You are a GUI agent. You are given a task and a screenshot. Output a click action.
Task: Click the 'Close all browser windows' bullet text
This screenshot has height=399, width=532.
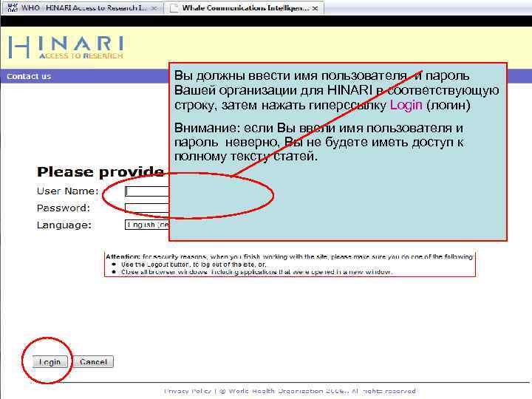(x=256, y=272)
